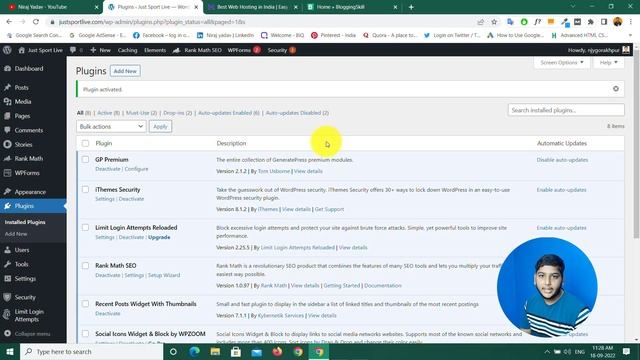Switch to Niraj Yadav YouTube browser tab
640x360 pixels.
point(51,7)
